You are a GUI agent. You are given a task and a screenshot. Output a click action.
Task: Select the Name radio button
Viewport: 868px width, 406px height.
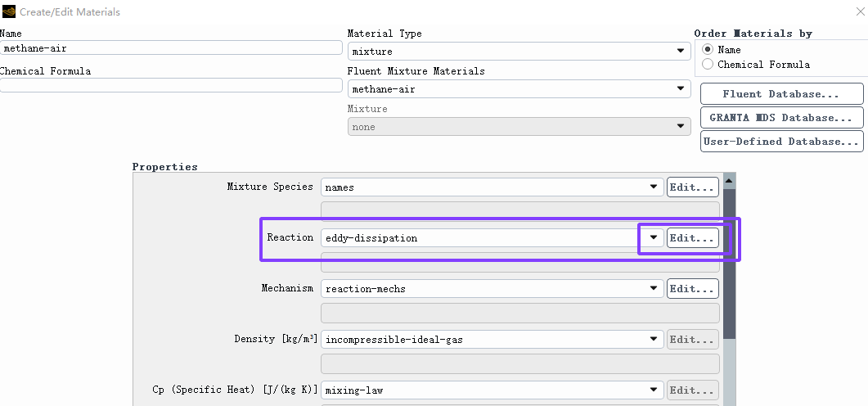(x=708, y=49)
